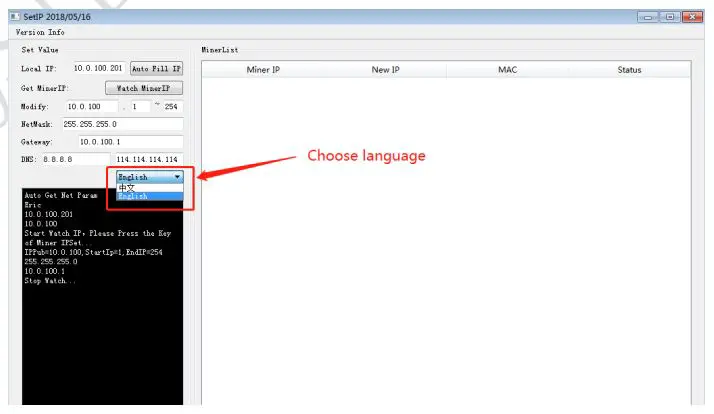Image resolution: width=714 pixels, height=414 pixels.
Task: Minimize the SetIP window
Action: click(x=648, y=17)
